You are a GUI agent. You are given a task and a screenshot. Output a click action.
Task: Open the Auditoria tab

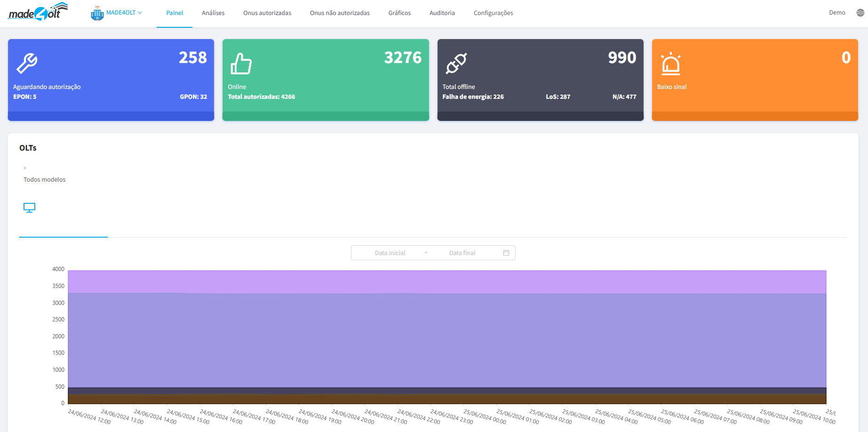tap(442, 13)
